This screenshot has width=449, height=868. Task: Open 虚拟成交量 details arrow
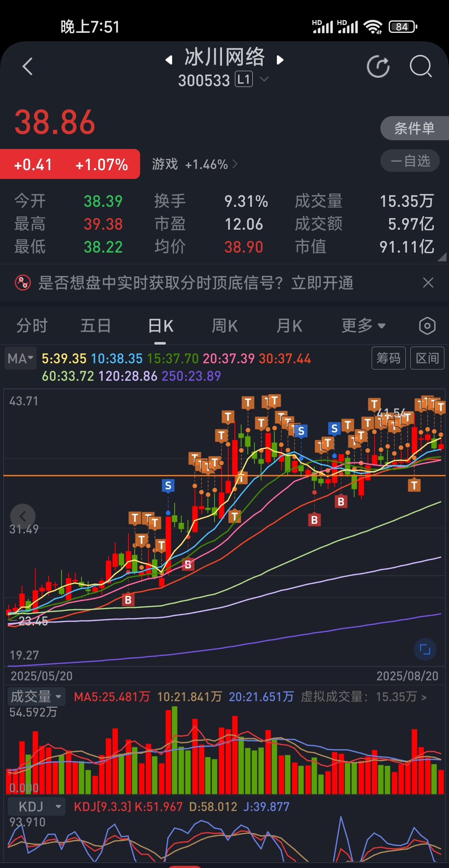click(x=424, y=697)
